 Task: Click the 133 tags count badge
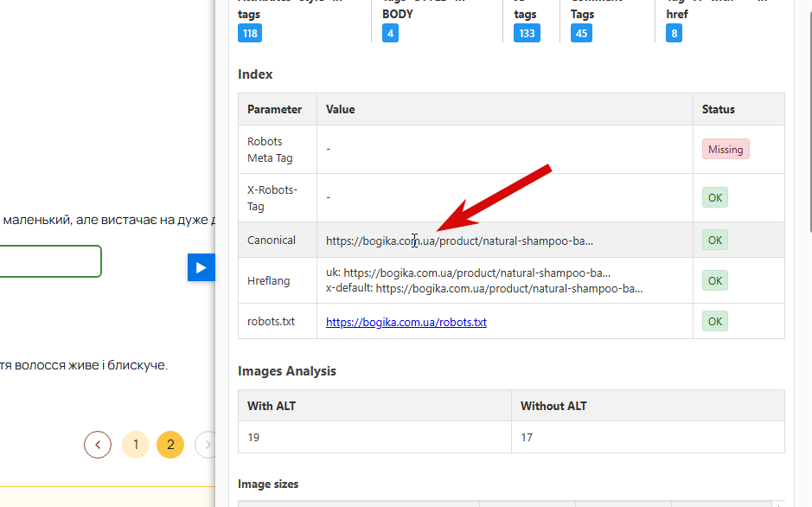527,33
